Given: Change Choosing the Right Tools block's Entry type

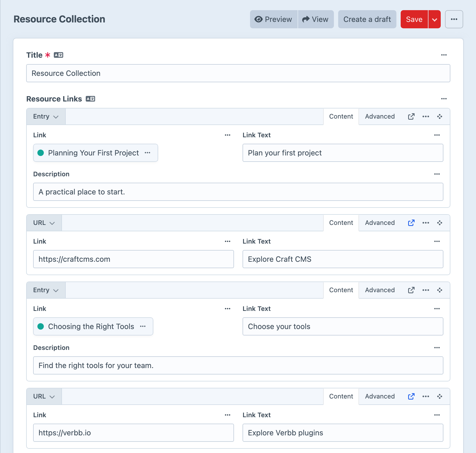Looking at the screenshot, I should point(46,290).
